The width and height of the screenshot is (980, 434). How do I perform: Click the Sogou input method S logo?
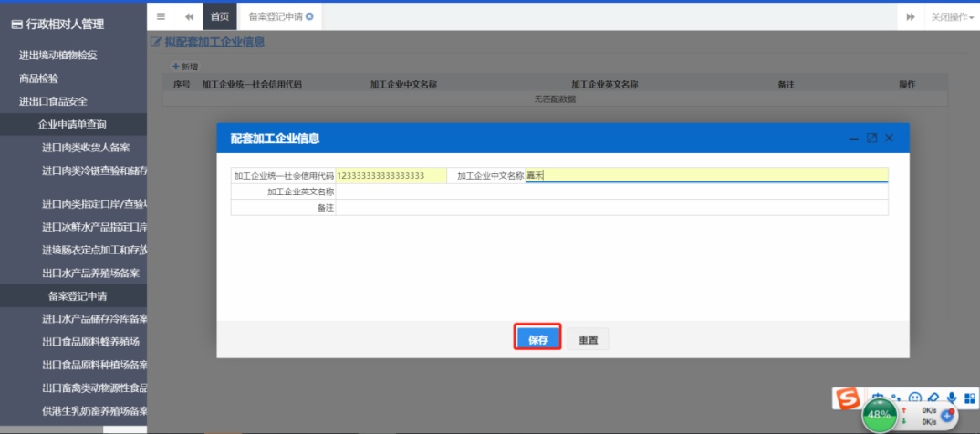pyautogui.click(x=849, y=399)
